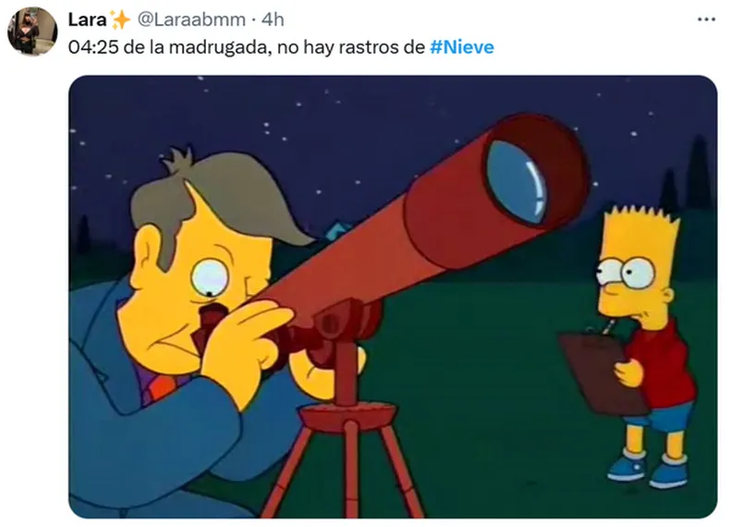The height and width of the screenshot is (527, 730).
Task: Open the tweet via the 4h timestamp
Action: tap(273, 20)
